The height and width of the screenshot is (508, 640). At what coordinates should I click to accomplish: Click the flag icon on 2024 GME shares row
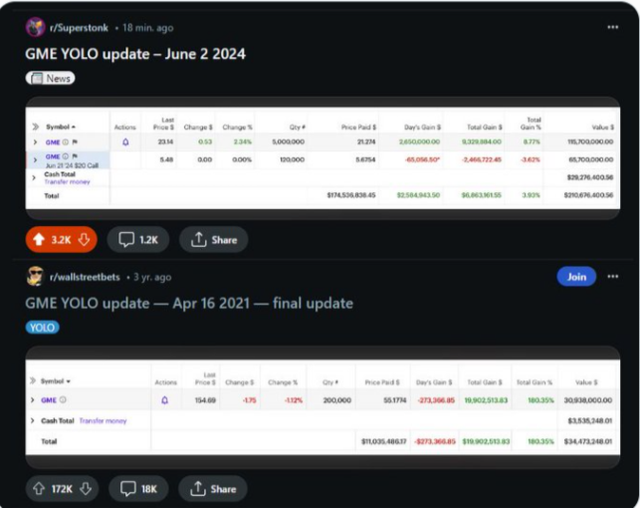[x=75, y=142]
